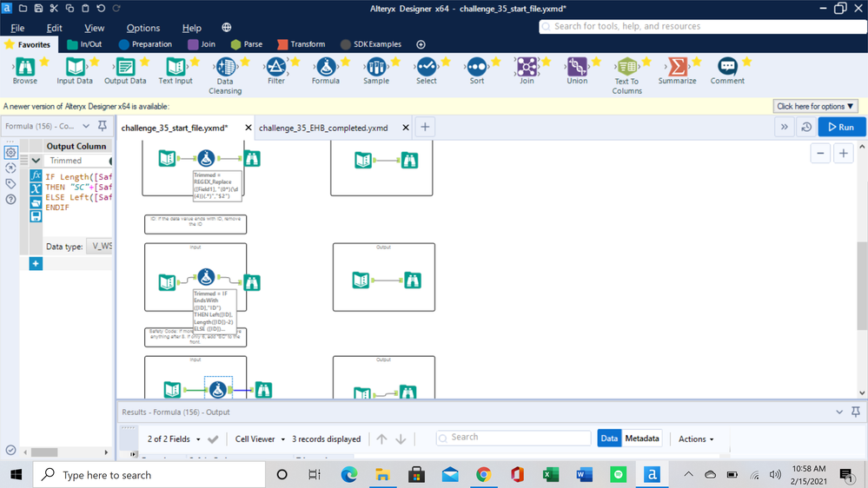Click the Undo icon in title bar
Viewport: 868px width, 488px height.
coord(101,9)
